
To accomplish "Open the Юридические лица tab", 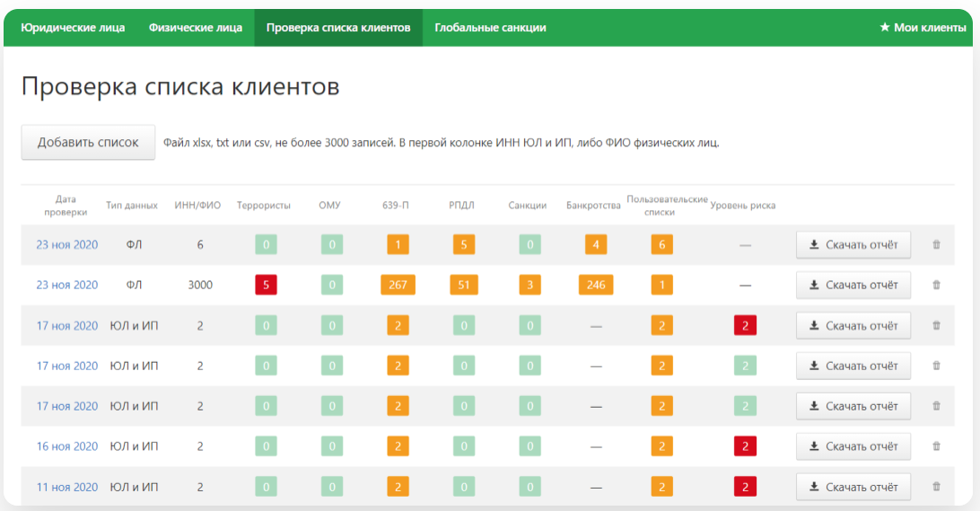I will click(73, 28).
